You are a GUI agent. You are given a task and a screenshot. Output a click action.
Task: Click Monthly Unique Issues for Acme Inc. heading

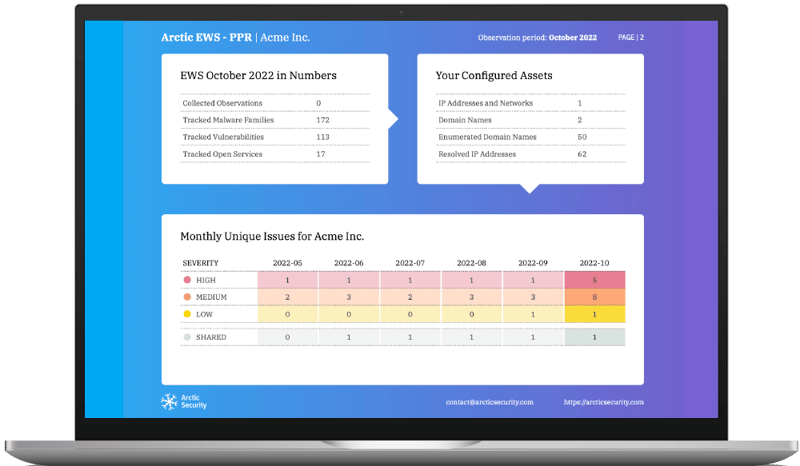[x=272, y=236]
